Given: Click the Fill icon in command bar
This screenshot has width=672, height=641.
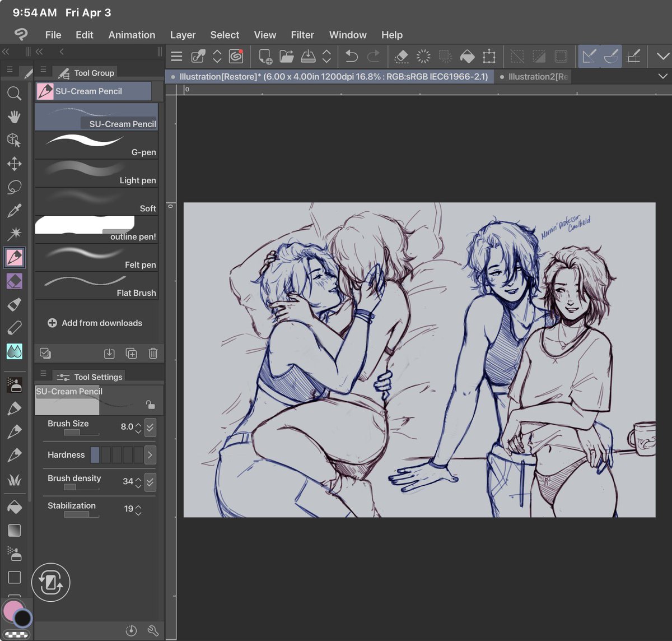Looking at the screenshot, I should (x=467, y=56).
